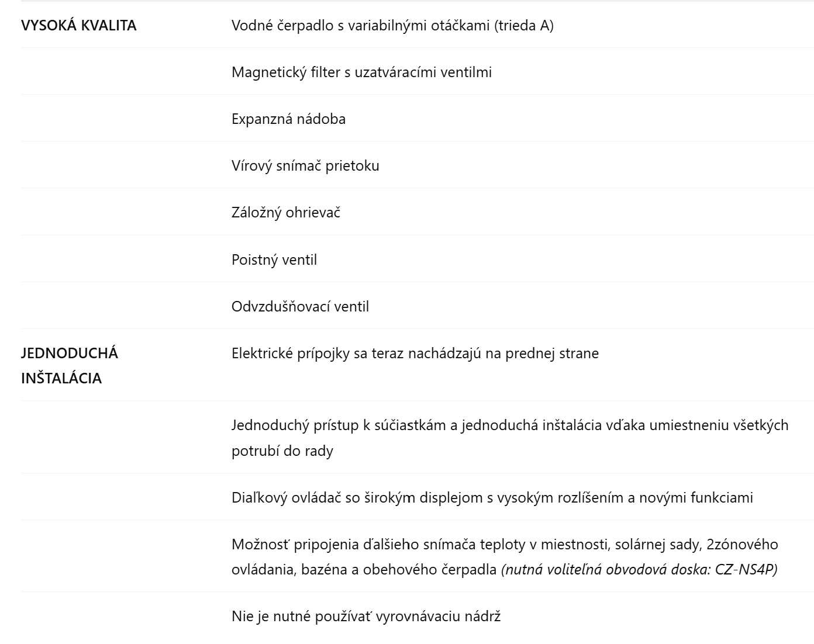Image resolution: width=814 pixels, height=644 pixels.
Task: Click the 'Diaľkový ovládač so širokým displejom' row
Action: click(492, 498)
